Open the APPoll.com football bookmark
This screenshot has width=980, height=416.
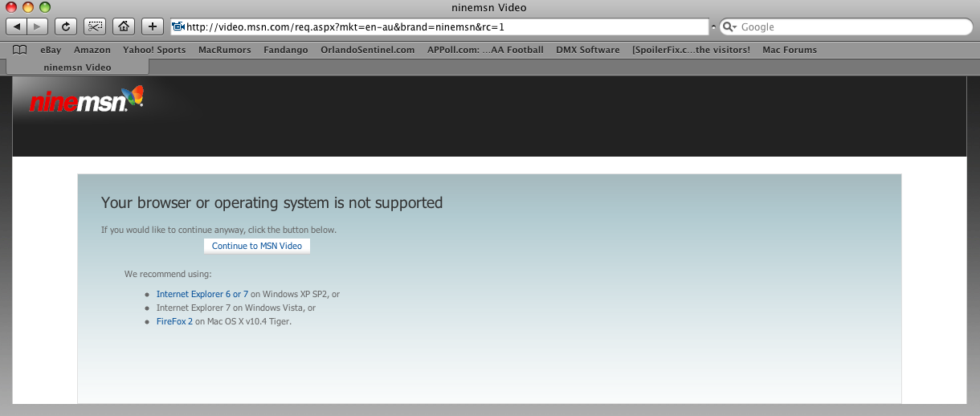(x=485, y=50)
